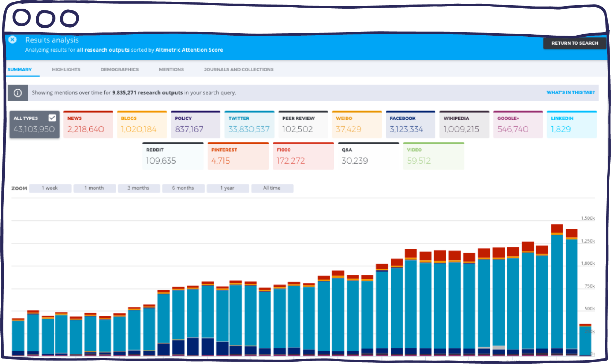Open the JOURNALS AND COLLECTIONS tab

pos(239,69)
